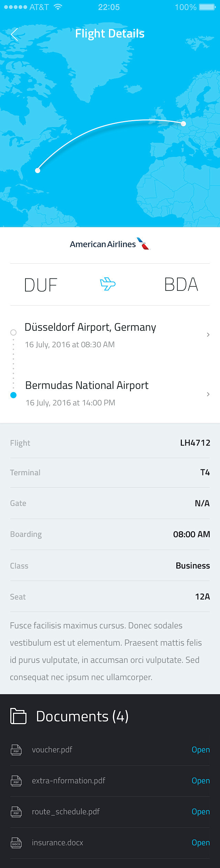The height and width of the screenshot is (868, 220).
Task: Click the PDF icon beside voucher.pdf
Action: point(16,750)
